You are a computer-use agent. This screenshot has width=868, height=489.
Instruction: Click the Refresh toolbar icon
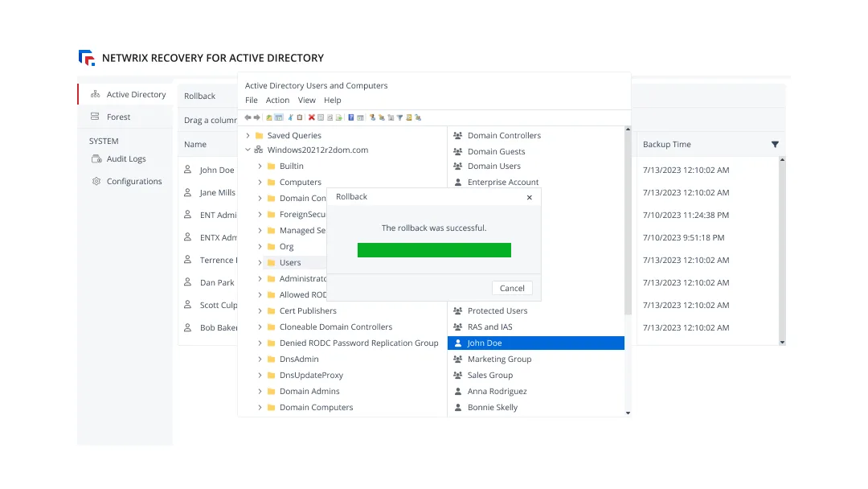pos(330,117)
